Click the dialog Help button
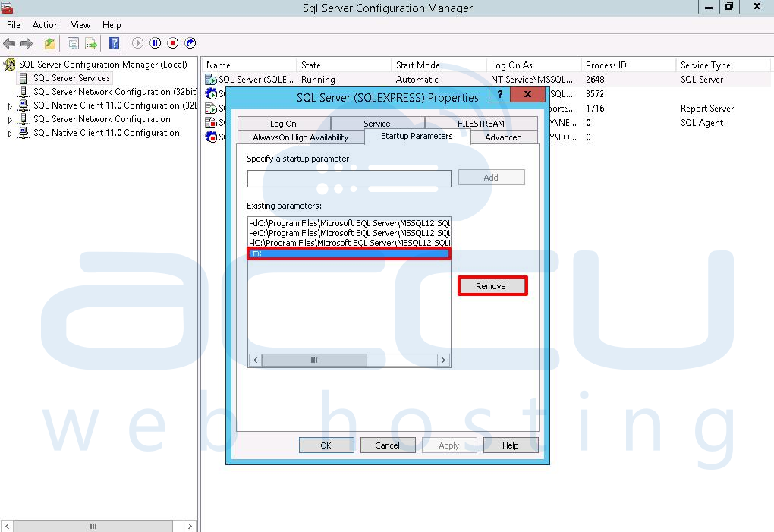 point(511,445)
